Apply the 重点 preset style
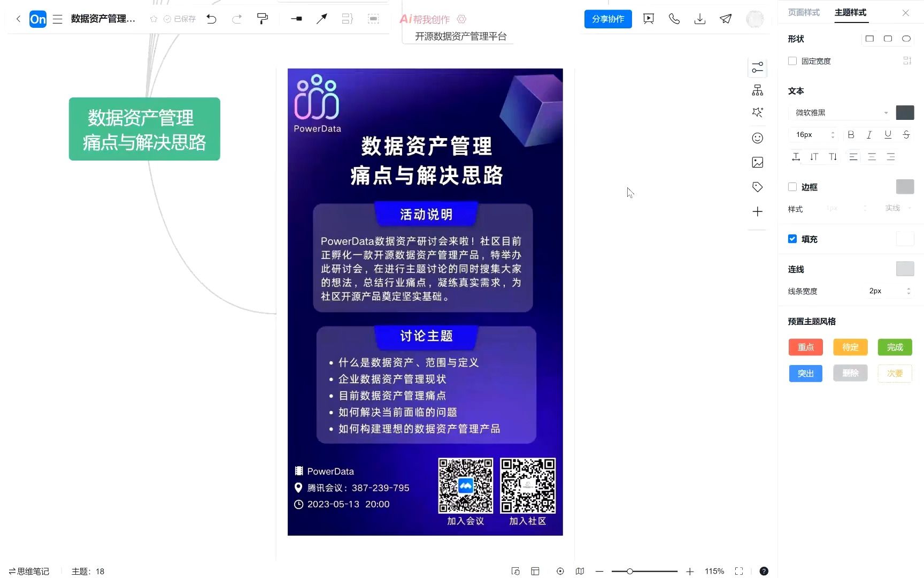The height and width of the screenshot is (578, 924). (x=805, y=347)
